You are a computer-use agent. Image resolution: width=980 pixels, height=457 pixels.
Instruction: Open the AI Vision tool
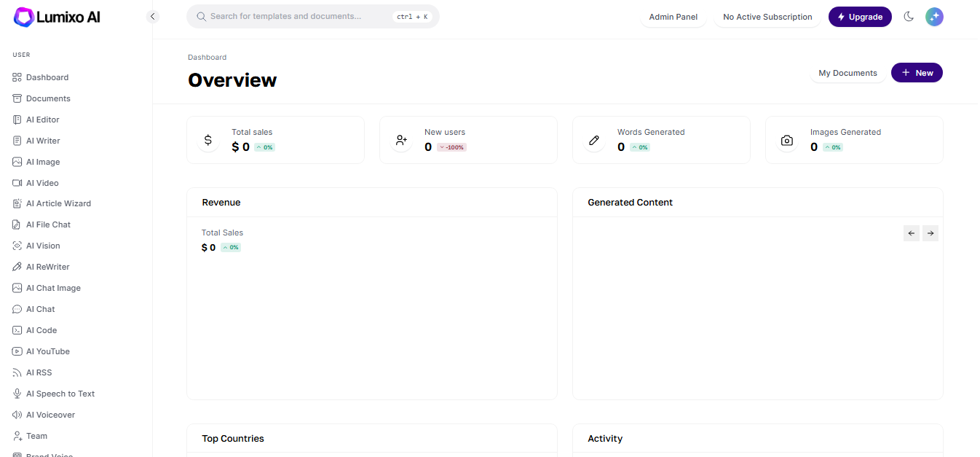pos(43,246)
